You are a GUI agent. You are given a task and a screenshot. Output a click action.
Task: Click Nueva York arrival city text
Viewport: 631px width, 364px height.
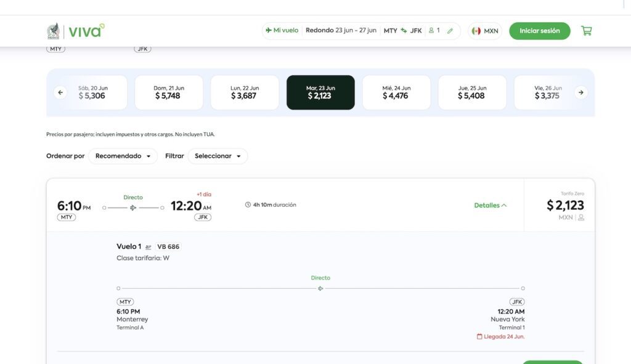[x=508, y=320]
